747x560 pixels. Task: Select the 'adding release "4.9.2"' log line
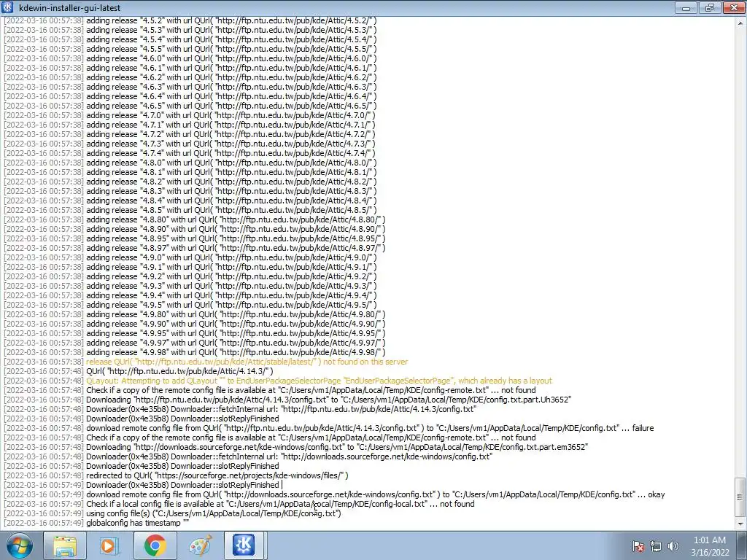190,276
